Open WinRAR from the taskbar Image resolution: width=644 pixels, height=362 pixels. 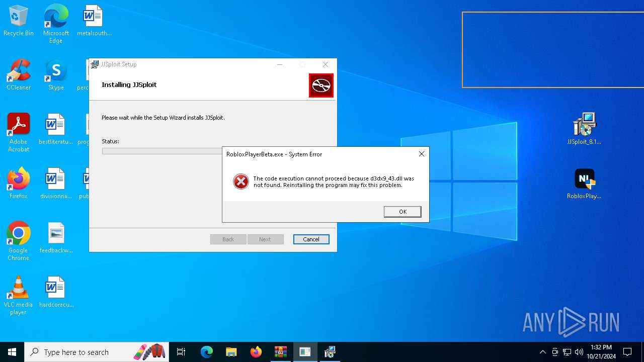[280, 352]
